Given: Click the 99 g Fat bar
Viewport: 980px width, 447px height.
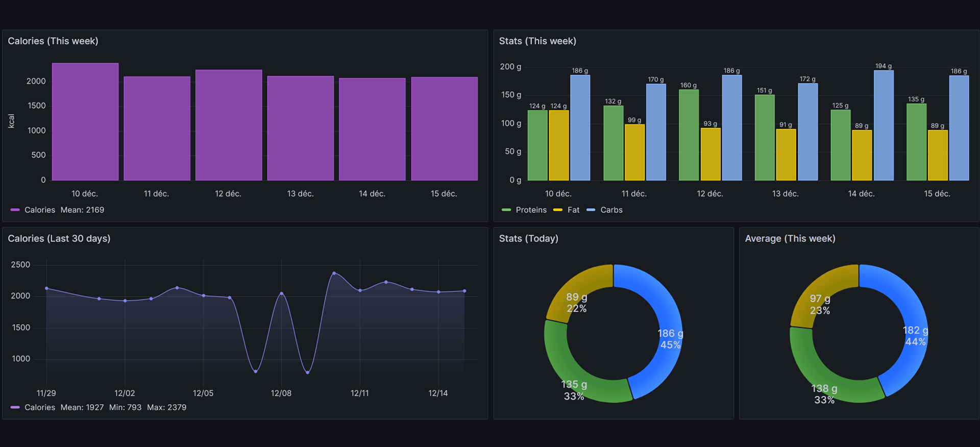Looking at the screenshot, I should coord(635,153).
